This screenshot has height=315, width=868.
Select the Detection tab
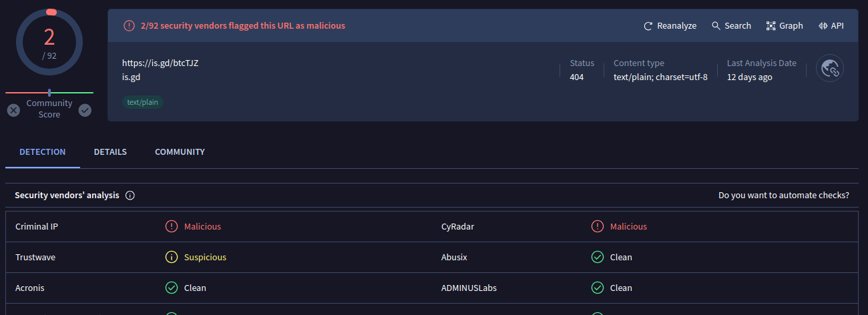coord(43,152)
